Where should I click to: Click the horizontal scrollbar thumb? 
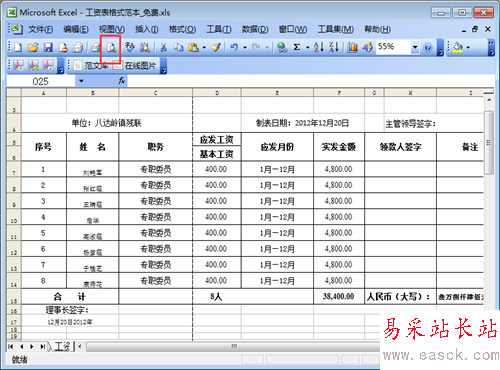pos(233,347)
